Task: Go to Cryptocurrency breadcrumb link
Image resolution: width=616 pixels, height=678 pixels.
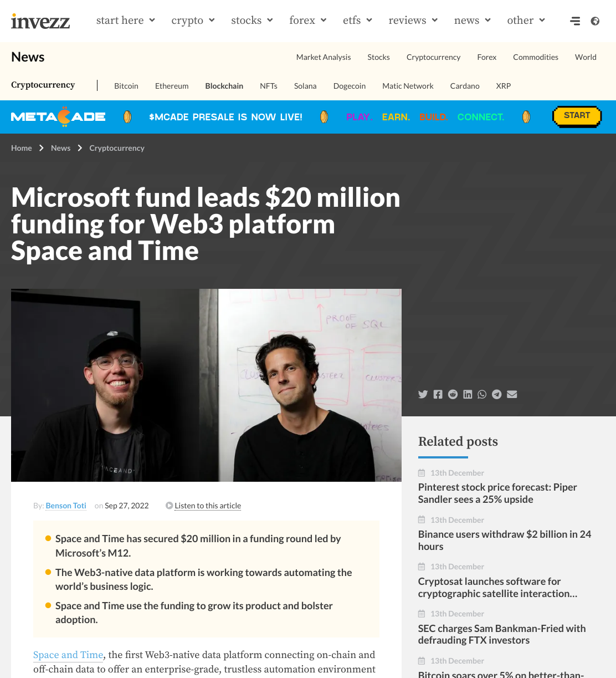Action: [x=117, y=148]
